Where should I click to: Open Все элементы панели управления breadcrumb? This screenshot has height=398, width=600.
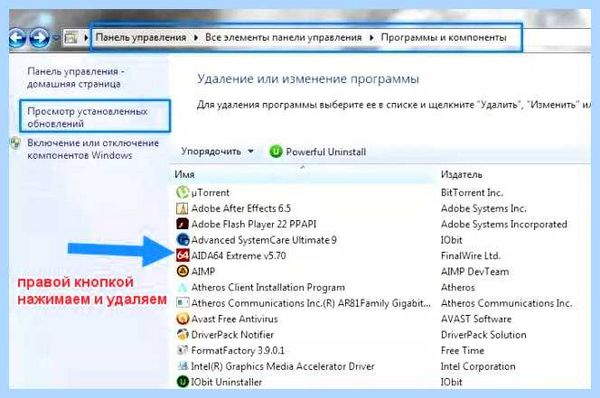point(284,38)
